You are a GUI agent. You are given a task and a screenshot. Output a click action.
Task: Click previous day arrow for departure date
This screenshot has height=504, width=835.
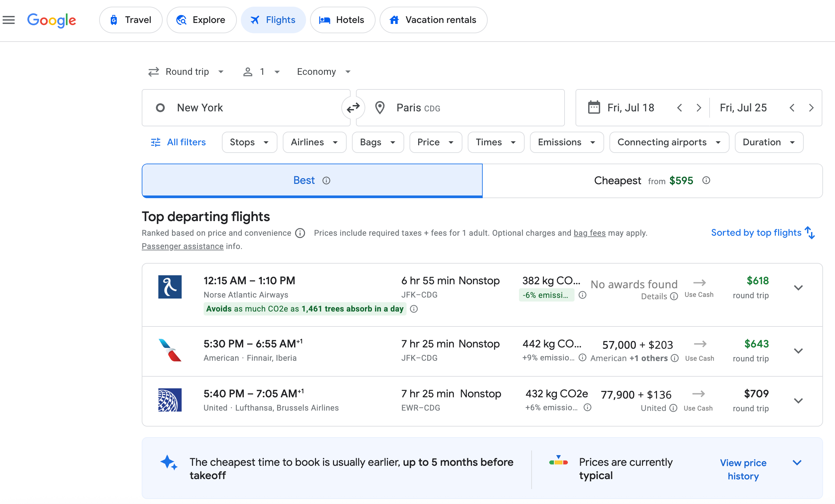coord(680,108)
